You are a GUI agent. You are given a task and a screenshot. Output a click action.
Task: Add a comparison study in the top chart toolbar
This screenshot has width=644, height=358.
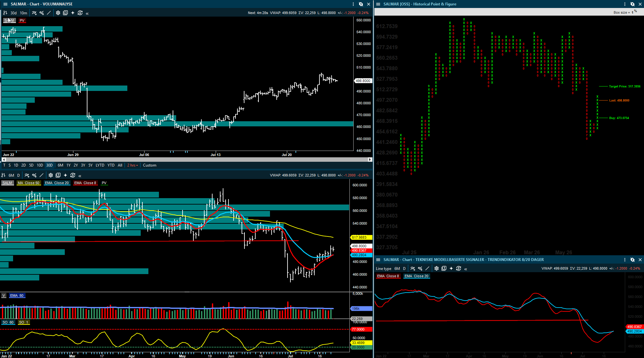(x=41, y=13)
